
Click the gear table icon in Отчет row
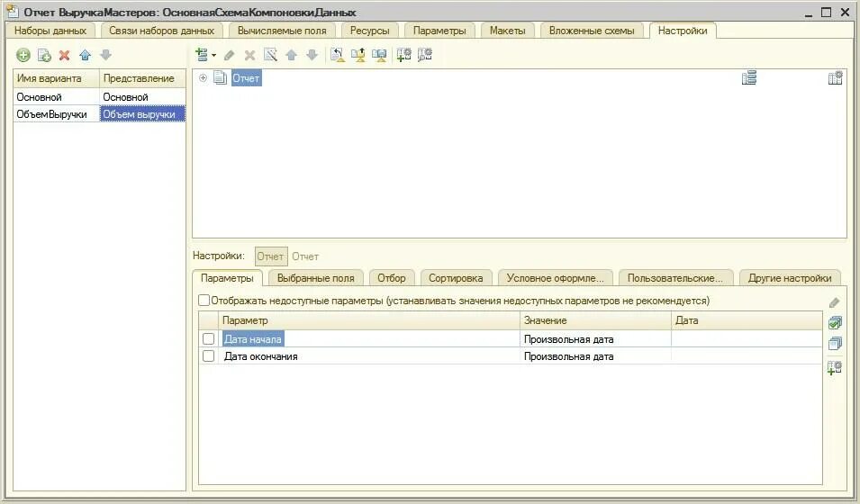[836, 78]
